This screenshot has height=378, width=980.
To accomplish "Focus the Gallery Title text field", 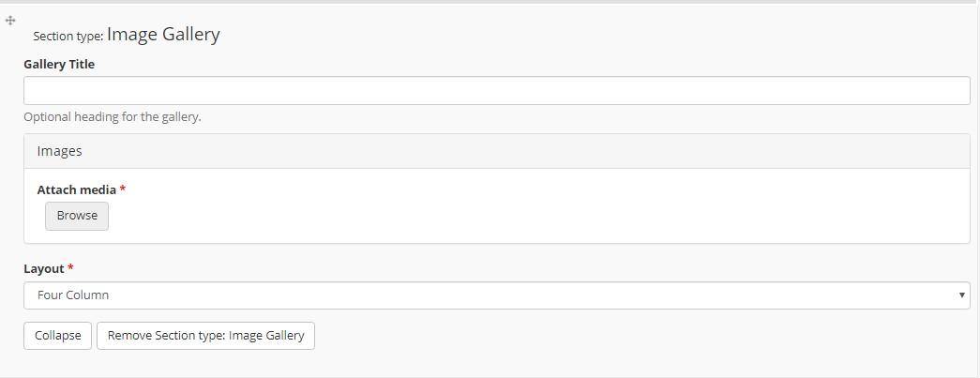I will tap(497, 91).
